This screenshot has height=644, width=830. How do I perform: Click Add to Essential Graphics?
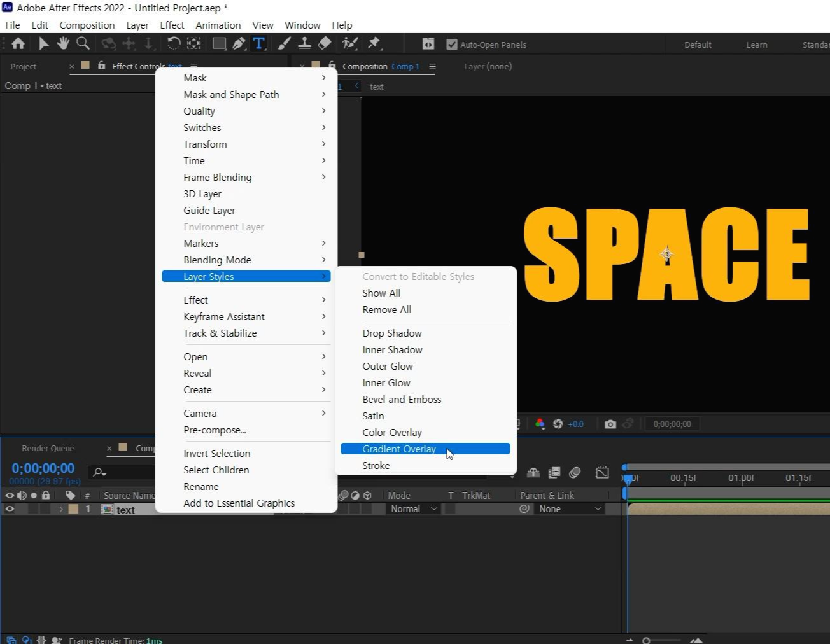coord(246,503)
